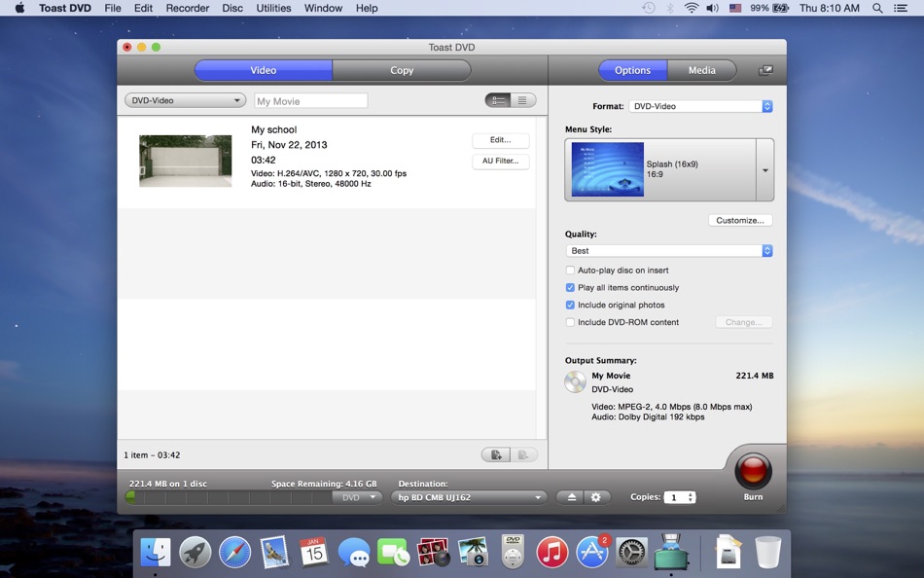924x578 pixels.
Task: Open Finder in the Dock
Action: [x=156, y=552]
